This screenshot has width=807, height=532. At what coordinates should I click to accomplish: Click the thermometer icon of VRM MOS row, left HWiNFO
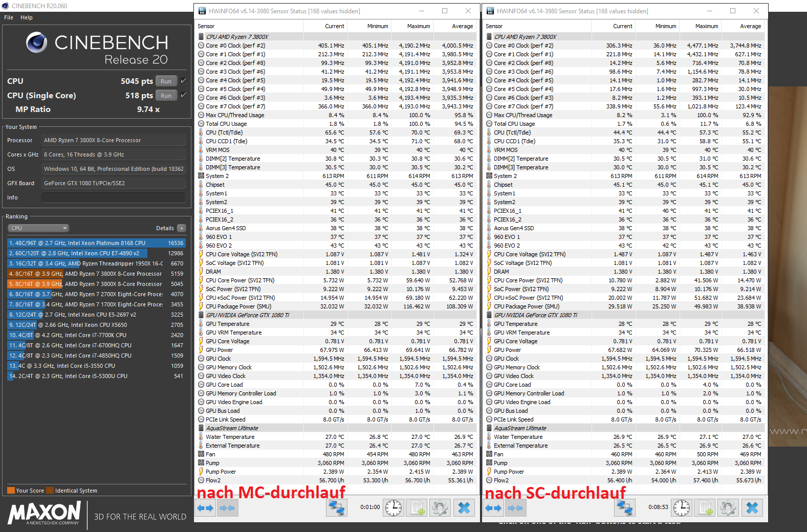[201, 150]
